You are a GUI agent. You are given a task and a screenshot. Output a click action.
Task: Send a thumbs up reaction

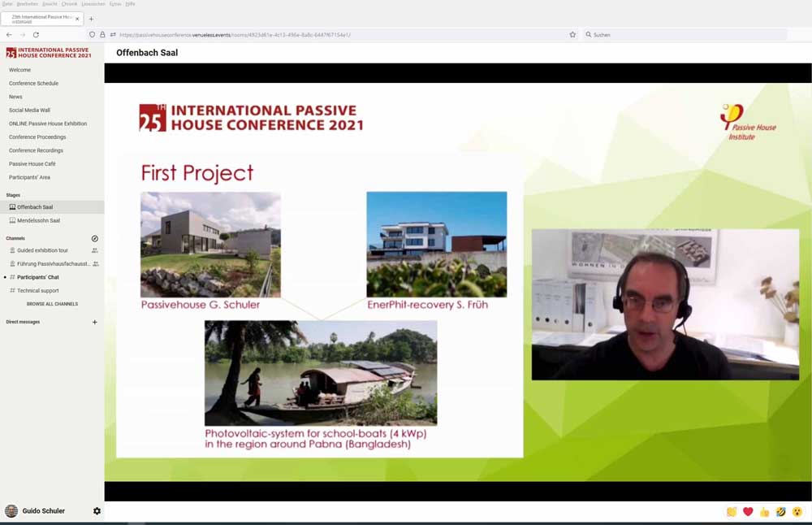pos(764,512)
